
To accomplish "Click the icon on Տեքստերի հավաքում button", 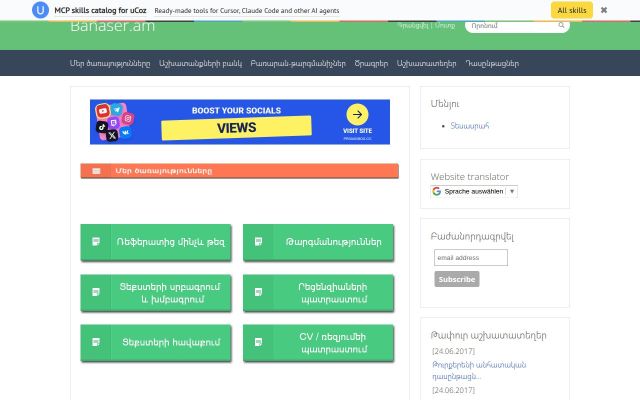I will (x=96, y=342).
